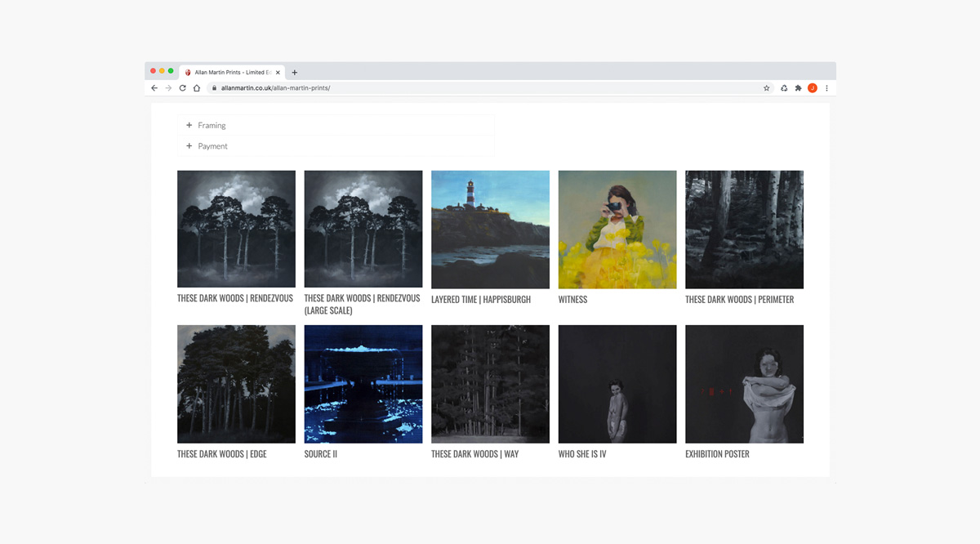Screen dimensions: 980x544
Task: Open the Who She Is IV image
Action: click(617, 384)
